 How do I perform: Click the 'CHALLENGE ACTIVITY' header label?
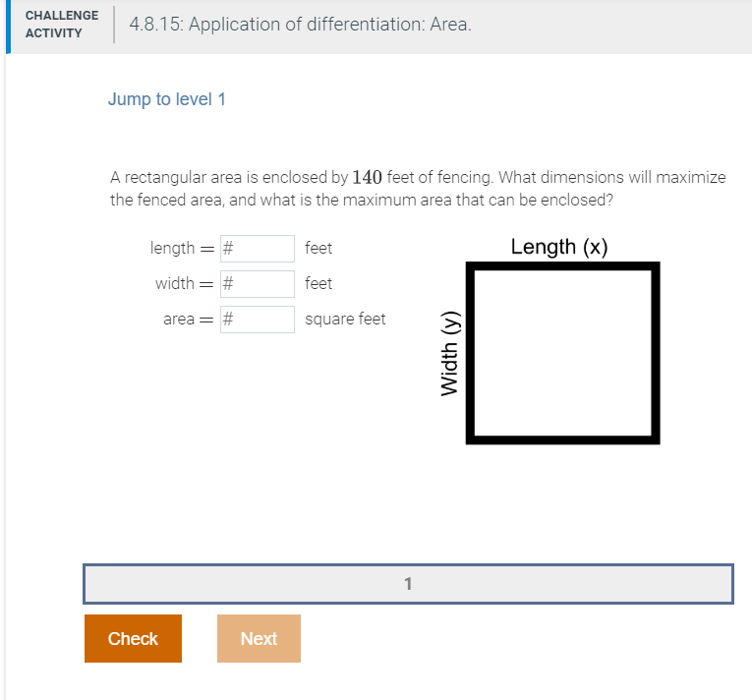(x=62, y=25)
